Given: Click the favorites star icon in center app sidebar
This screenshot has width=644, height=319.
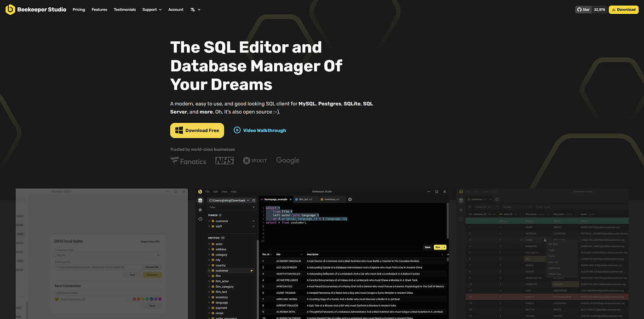Looking at the screenshot, I should click(200, 210).
